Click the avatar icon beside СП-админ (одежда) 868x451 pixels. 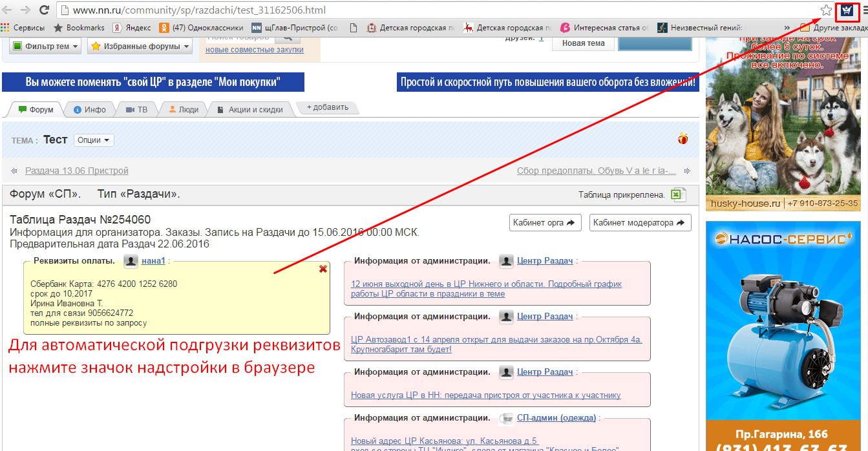pos(507,418)
